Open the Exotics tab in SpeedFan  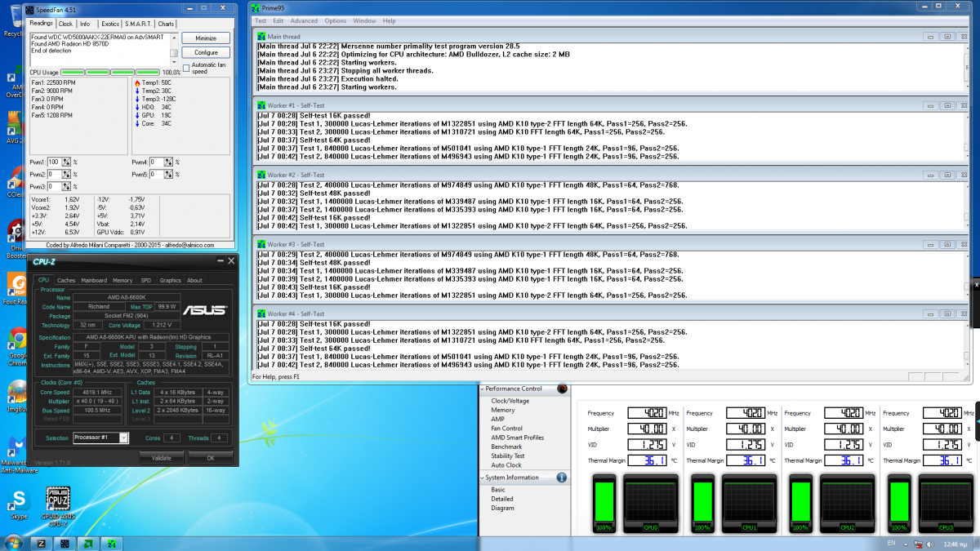(109, 24)
